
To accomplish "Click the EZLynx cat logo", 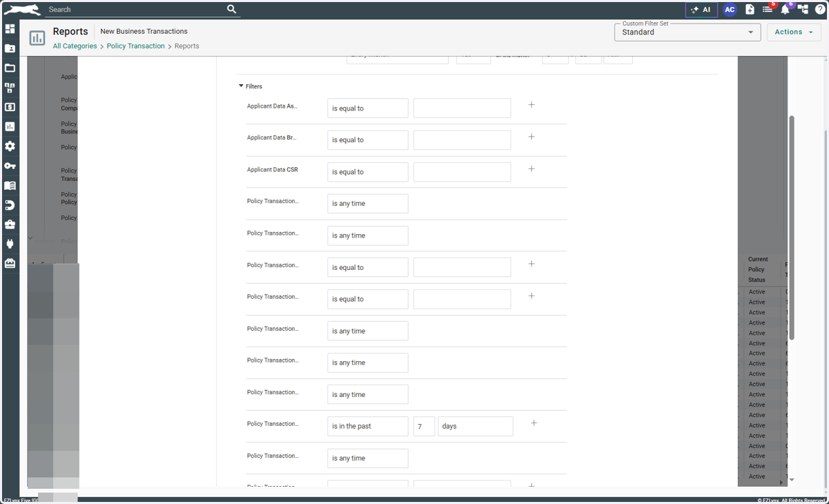I will click(x=23, y=9).
